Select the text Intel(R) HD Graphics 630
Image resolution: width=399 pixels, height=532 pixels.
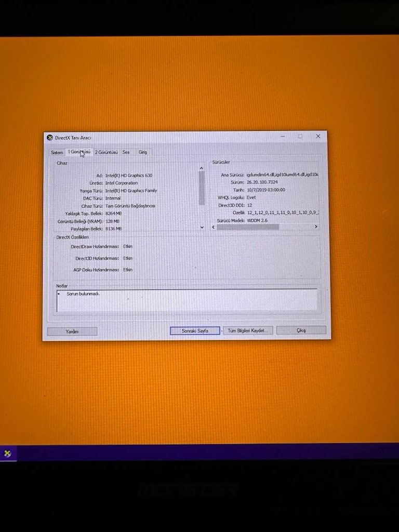[x=129, y=176]
